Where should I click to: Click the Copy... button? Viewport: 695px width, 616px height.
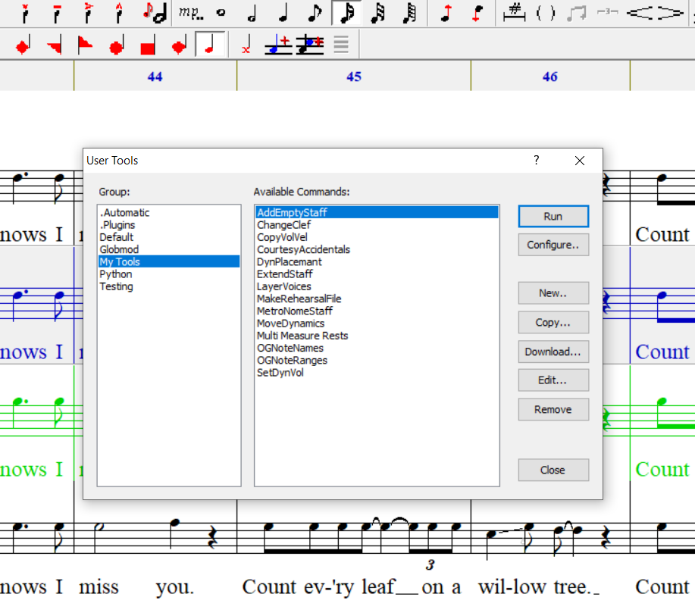point(553,322)
